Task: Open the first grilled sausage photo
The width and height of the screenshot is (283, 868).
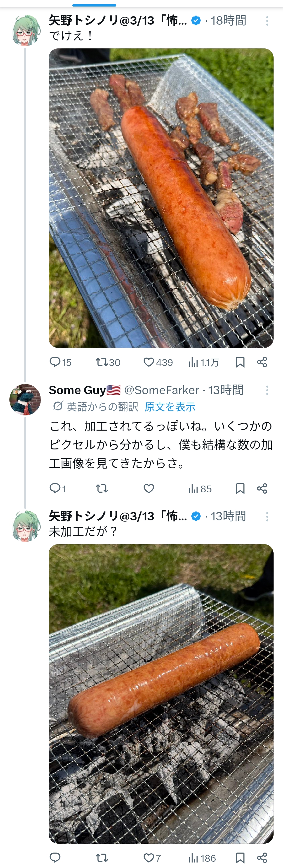Action: coord(161,198)
